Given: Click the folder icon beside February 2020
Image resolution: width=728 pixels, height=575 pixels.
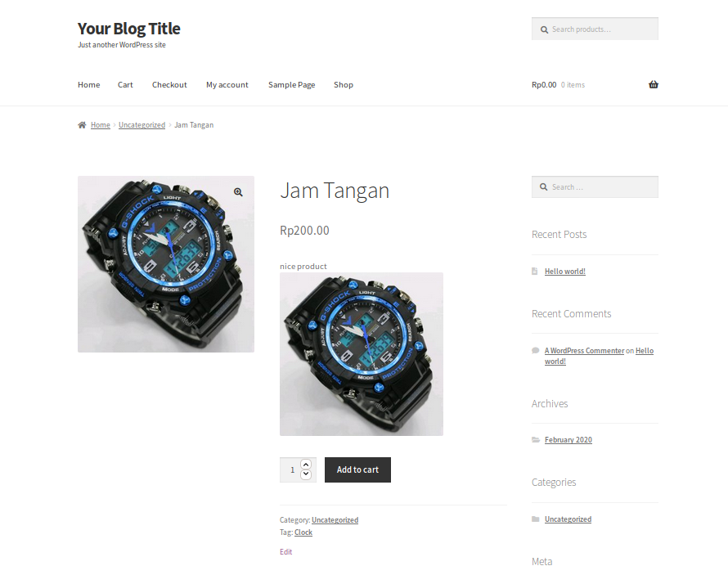Looking at the screenshot, I should [536, 439].
